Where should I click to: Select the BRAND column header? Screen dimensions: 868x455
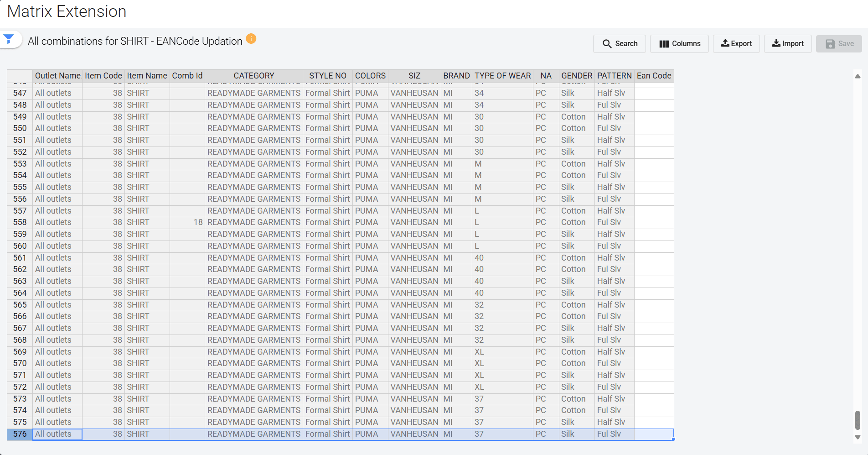click(x=456, y=76)
